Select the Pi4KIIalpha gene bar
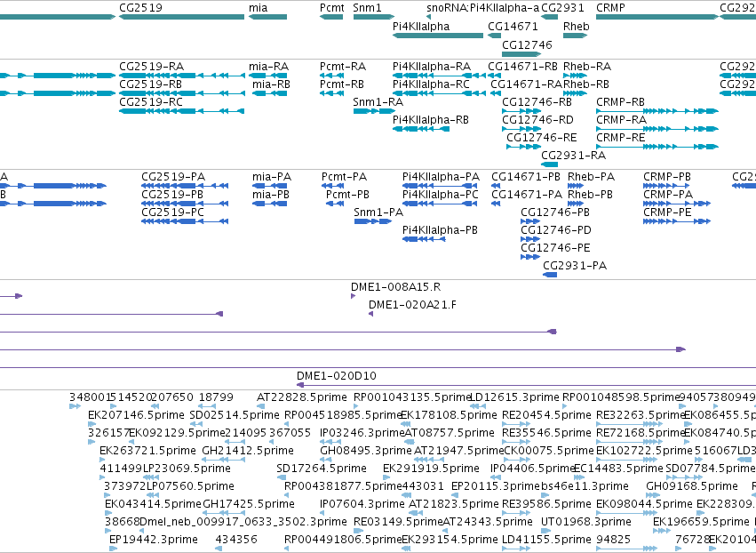 [x=438, y=36]
